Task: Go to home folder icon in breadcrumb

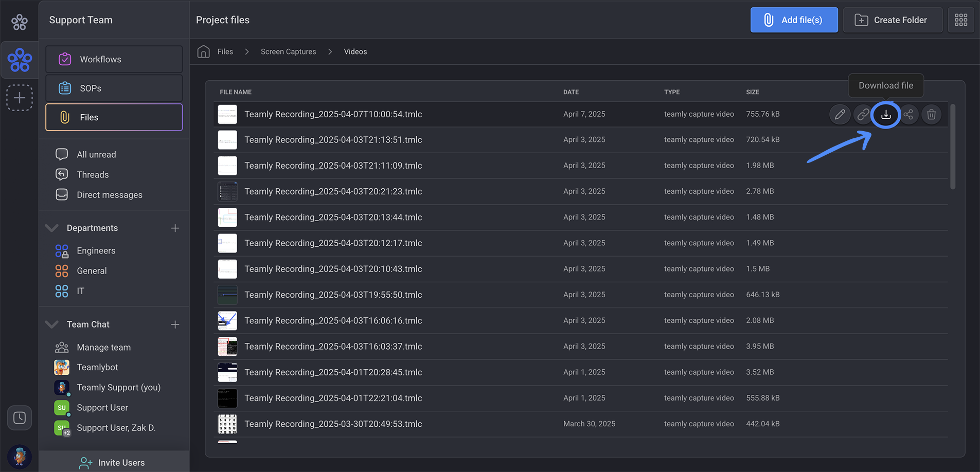Action: coord(204,51)
